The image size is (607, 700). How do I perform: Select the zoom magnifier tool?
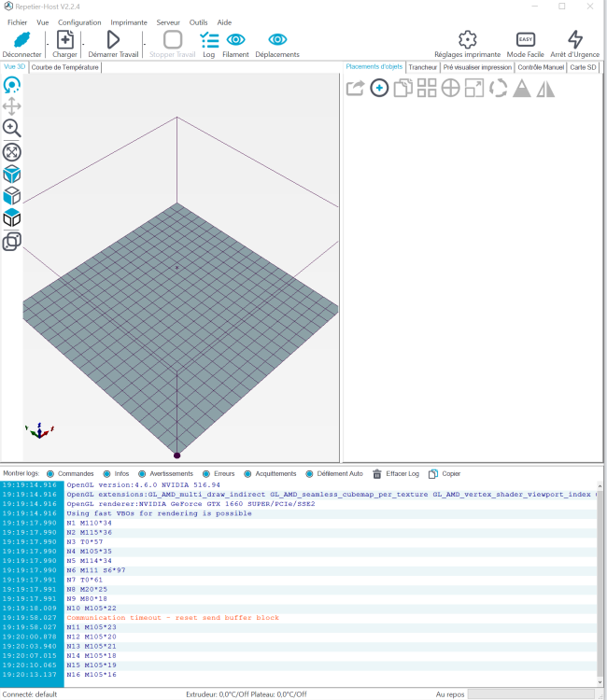(12, 129)
